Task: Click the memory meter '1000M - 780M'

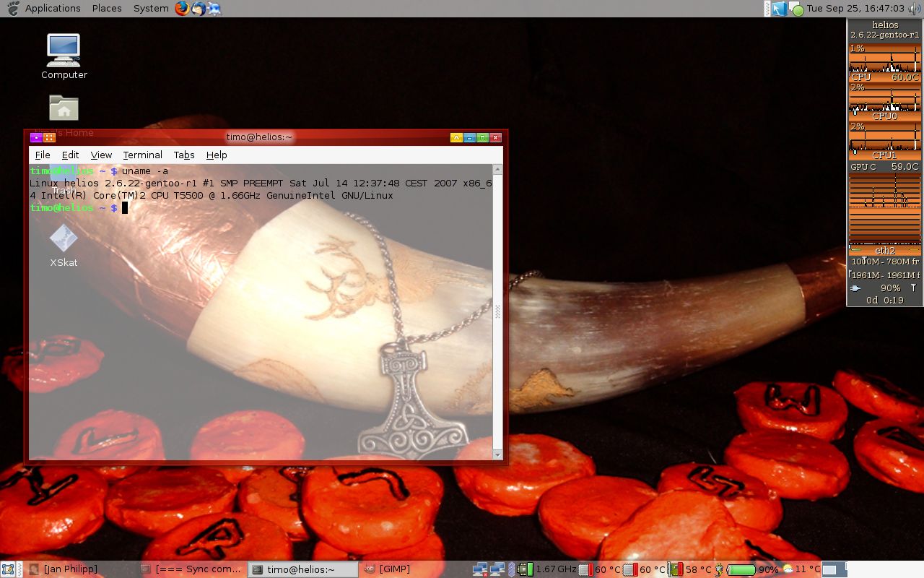Action: [885, 262]
